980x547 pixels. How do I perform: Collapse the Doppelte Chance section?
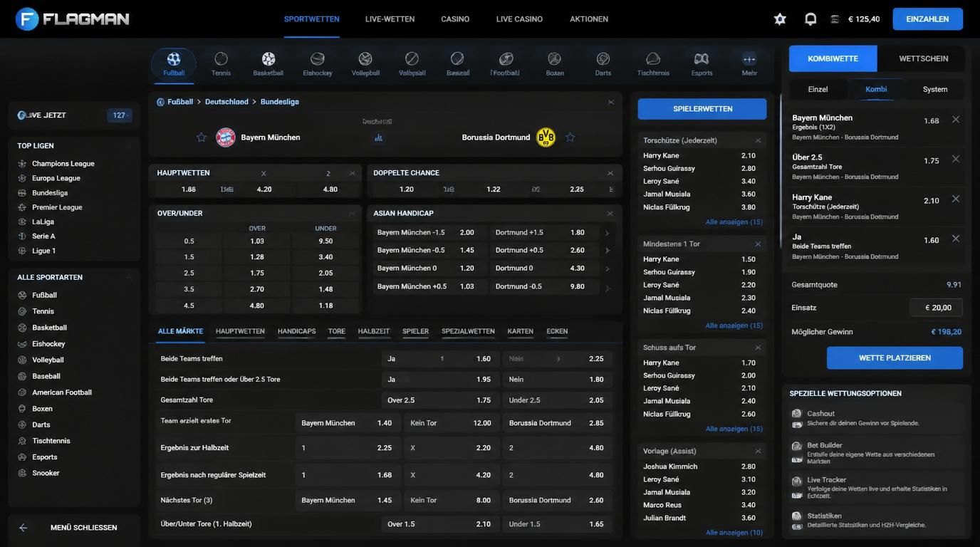[610, 173]
